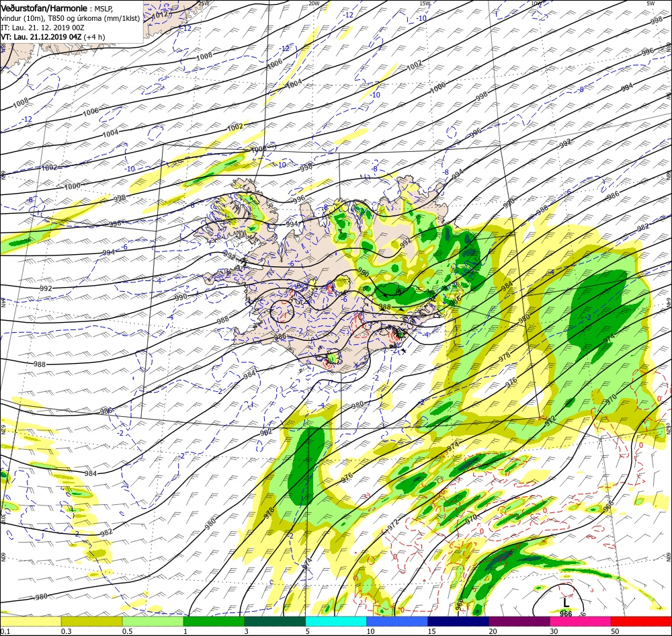Click the 'IT: Lau. 21. 12. 2019 00Z' line
The height and width of the screenshot is (636, 672).
[x=42, y=28]
